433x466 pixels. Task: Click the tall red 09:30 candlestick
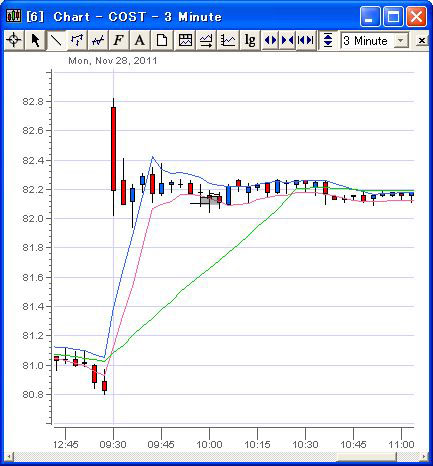[113, 149]
